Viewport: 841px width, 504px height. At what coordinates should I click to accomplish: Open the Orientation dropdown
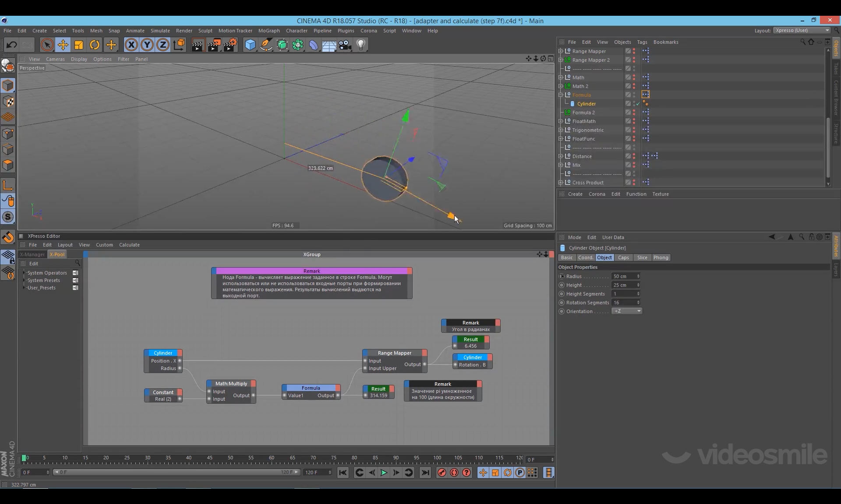point(627,311)
